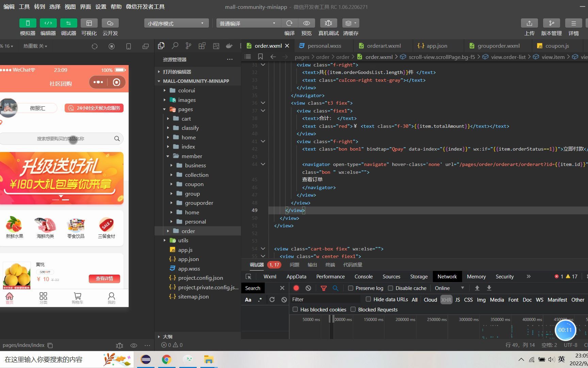Open the 微信开发者工具 menu
The height and width of the screenshot is (368, 588).
point(145,6)
